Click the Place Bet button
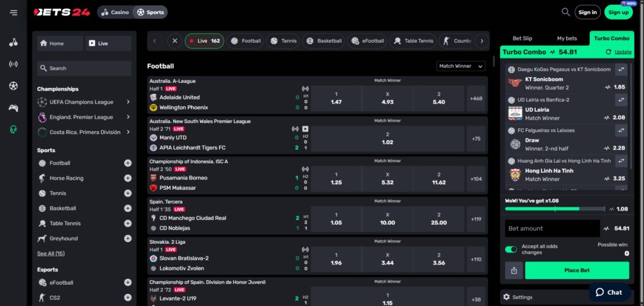Screen dimensions: 644x306 577,271
